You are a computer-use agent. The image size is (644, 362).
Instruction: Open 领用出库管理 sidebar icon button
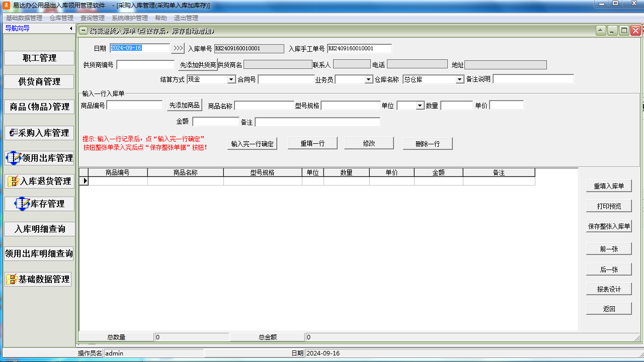[39, 158]
